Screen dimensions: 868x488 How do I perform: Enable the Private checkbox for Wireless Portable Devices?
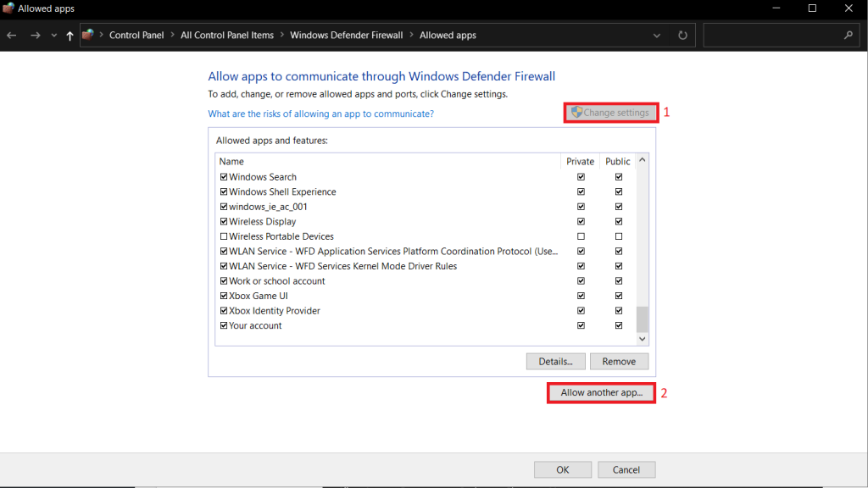click(x=581, y=236)
